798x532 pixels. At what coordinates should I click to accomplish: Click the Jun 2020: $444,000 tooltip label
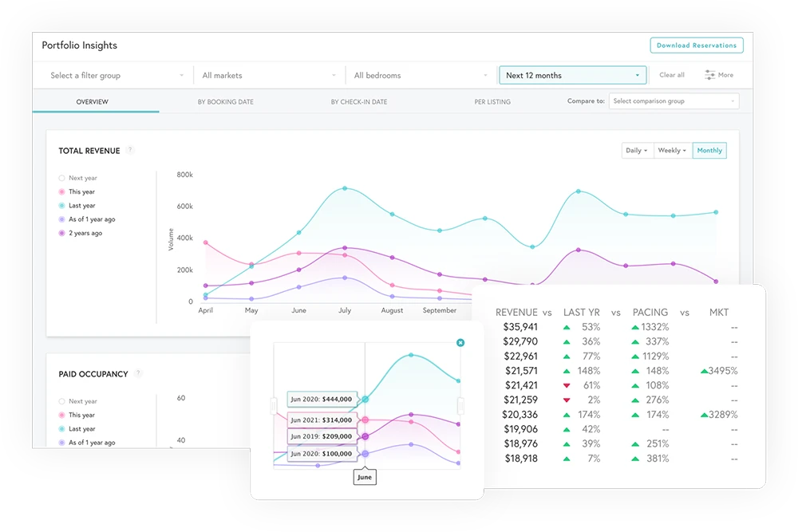coord(321,400)
